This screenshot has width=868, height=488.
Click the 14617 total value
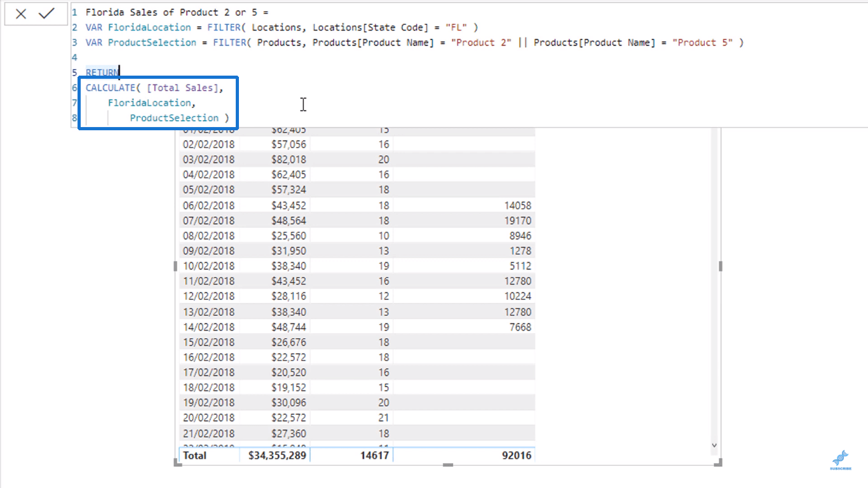pyautogui.click(x=374, y=455)
